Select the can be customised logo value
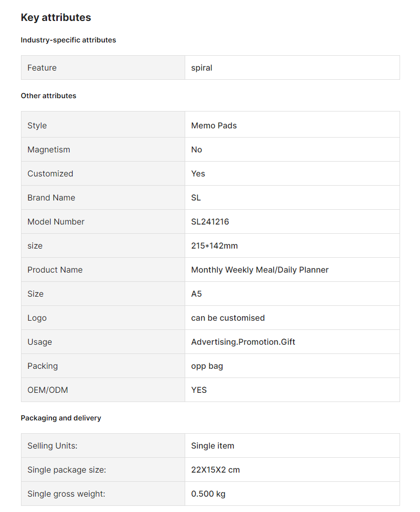 coord(228,318)
